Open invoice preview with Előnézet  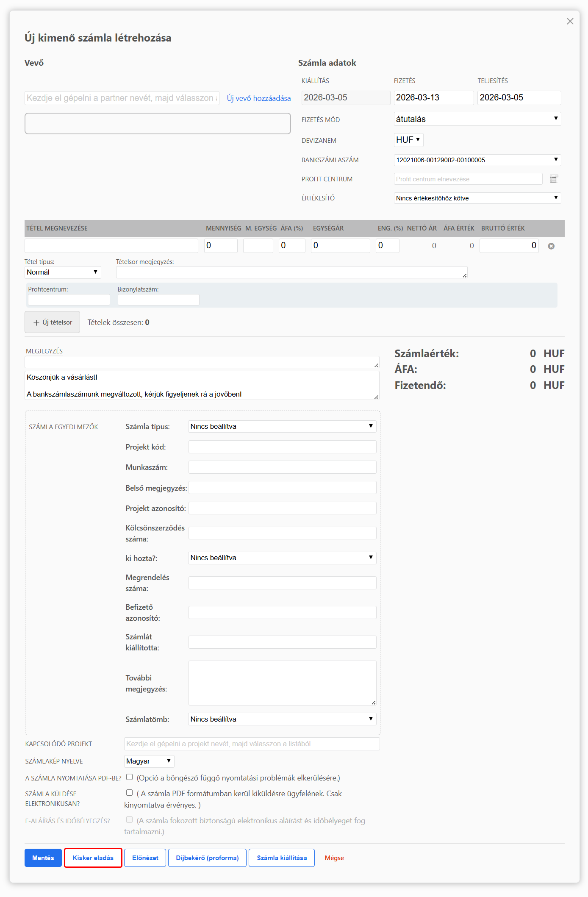[145, 858]
